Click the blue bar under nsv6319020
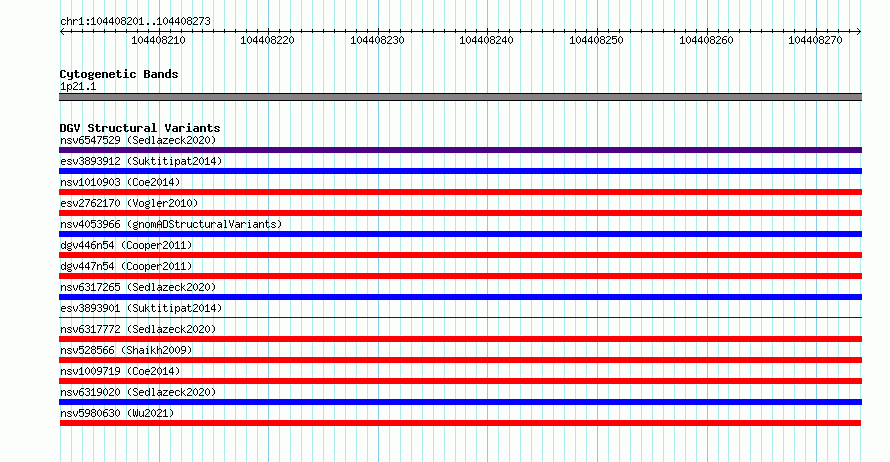This screenshot has height=462, width=890. [x=460, y=402]
